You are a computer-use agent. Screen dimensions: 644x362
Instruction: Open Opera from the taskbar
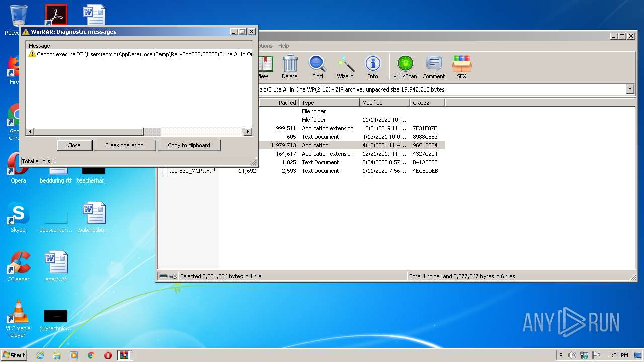click(x=108, y=355)
